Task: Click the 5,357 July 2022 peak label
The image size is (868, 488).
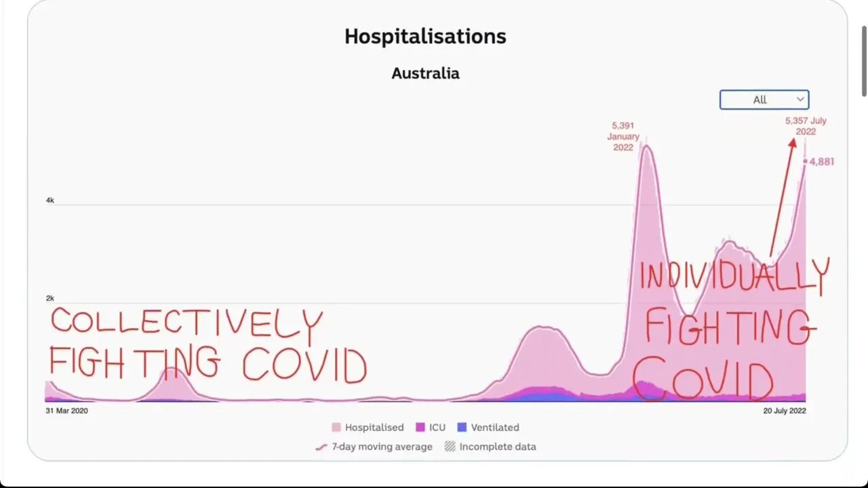Action: [x=806, y=126]
